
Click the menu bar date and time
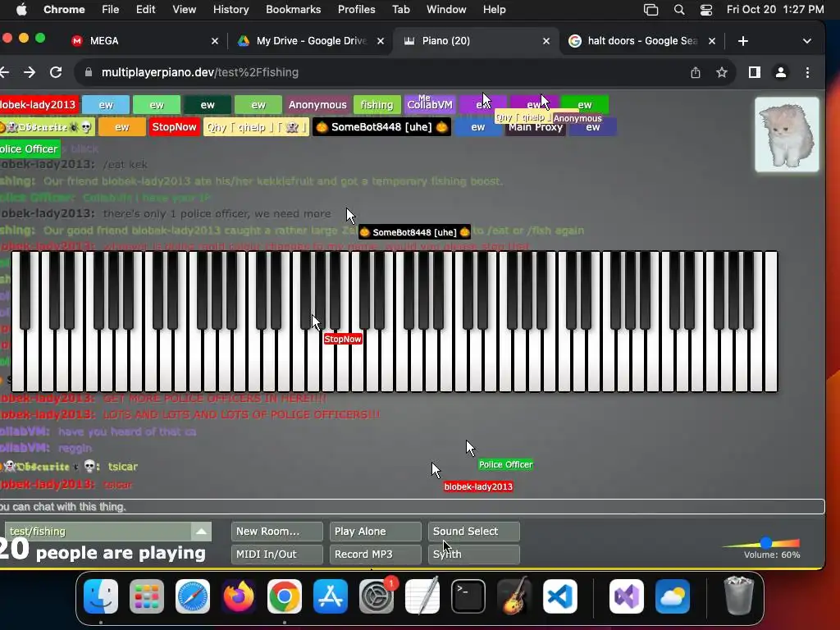pyautogui.click(x=775, y=10)
